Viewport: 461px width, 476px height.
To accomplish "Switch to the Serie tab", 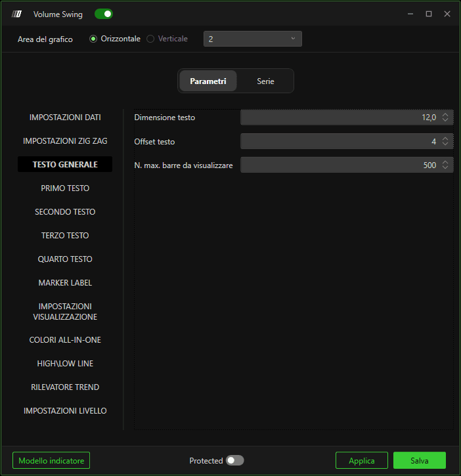I will pos(265,81).
